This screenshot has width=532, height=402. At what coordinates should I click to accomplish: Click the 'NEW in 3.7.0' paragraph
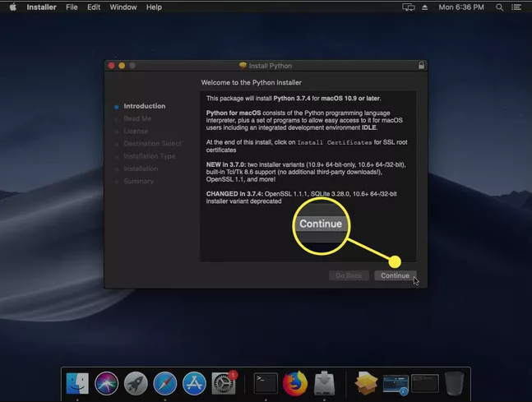click(306, 172)
